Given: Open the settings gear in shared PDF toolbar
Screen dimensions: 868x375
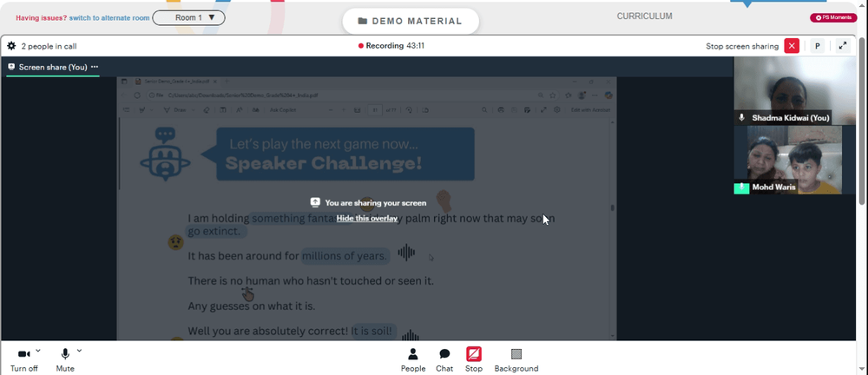Looking at the screenshot, I should click(x=557, y=109).
